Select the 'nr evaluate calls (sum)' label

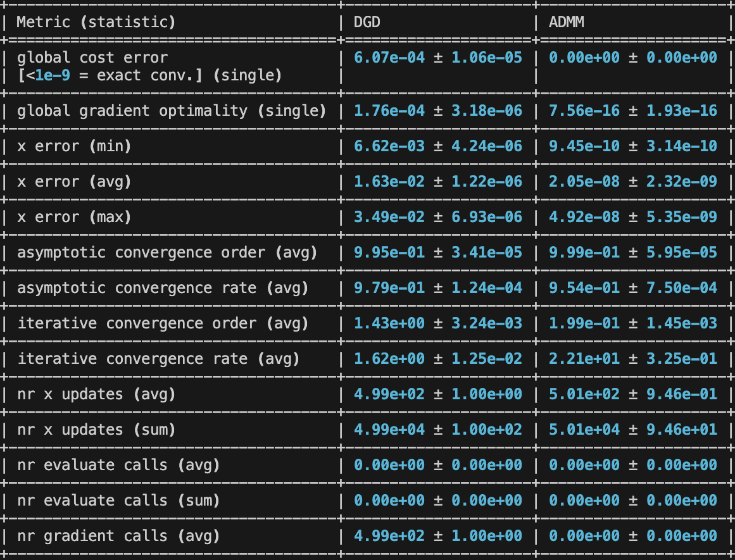coord(118,501)
